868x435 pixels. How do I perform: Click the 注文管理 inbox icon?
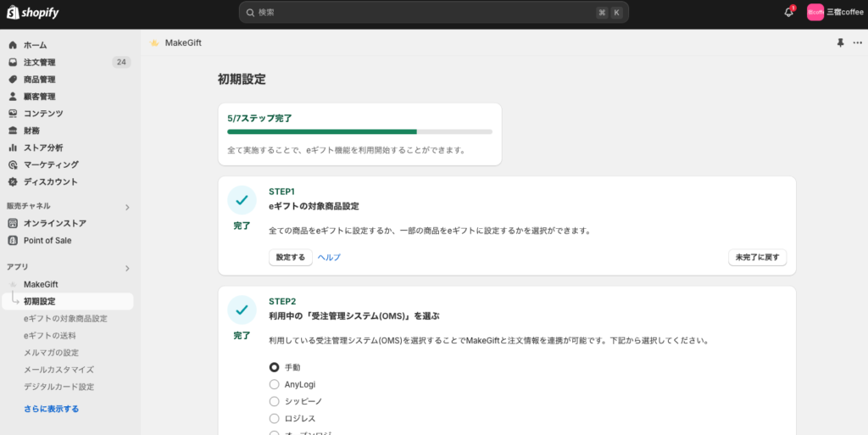click(x=13, y=62)
